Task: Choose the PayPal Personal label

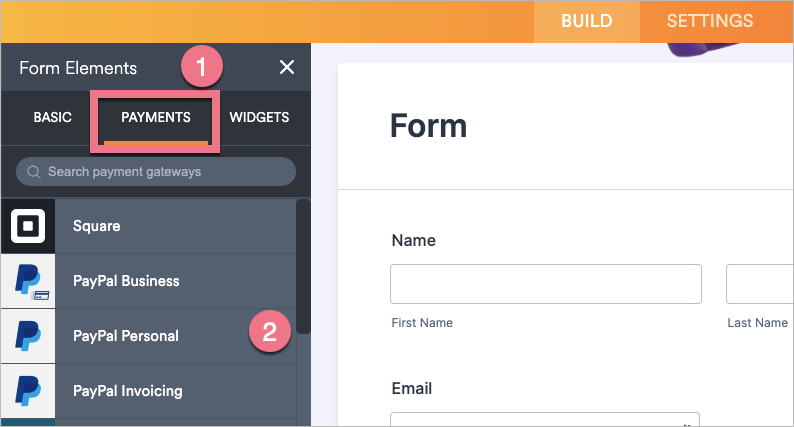Action: coord(125,336)
